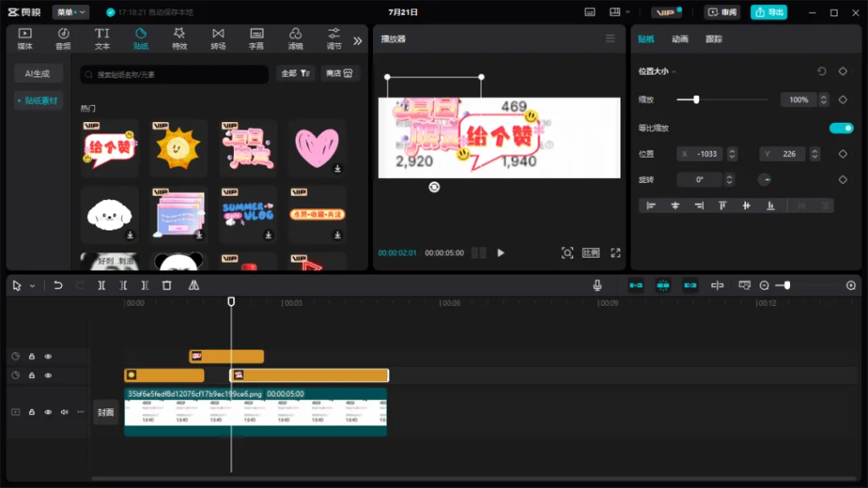Add keyframe for 旋转 rotation
The height and width of the screenshot is (488, 868).
point(843,180)
